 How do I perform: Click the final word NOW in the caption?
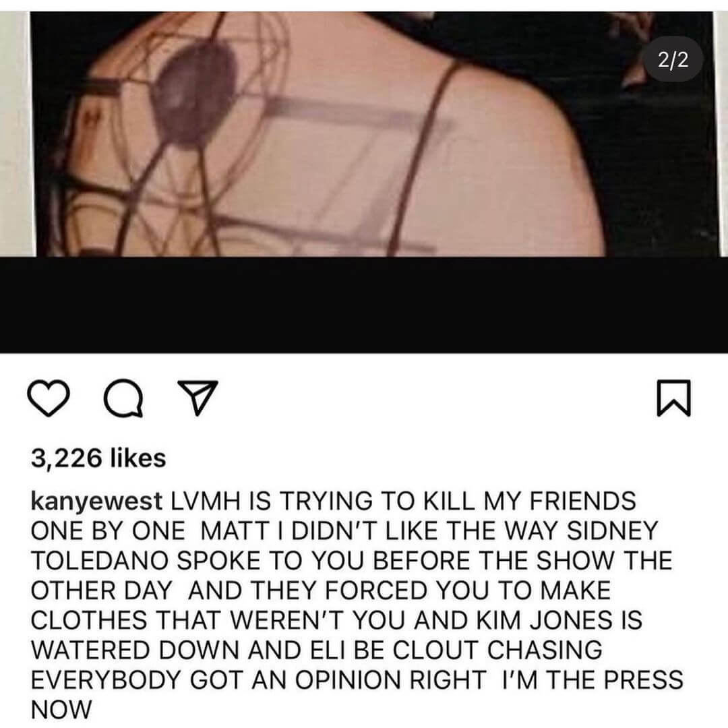tap(61, 709)
